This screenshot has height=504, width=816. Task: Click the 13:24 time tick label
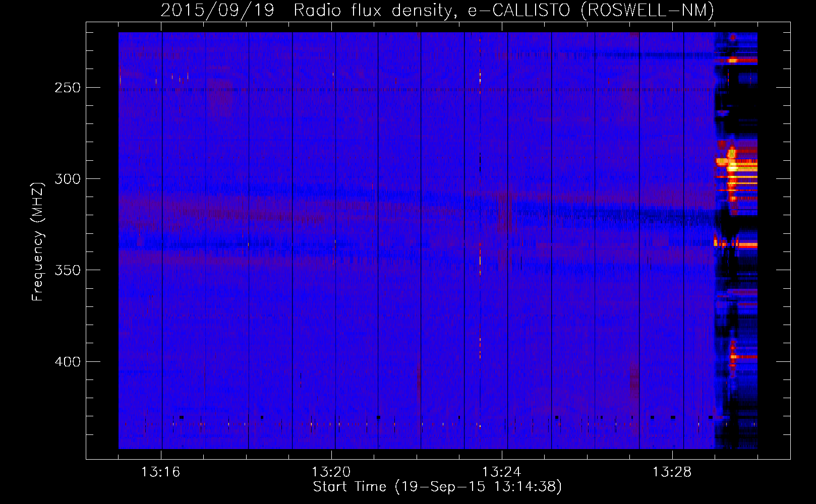[501, 472]
